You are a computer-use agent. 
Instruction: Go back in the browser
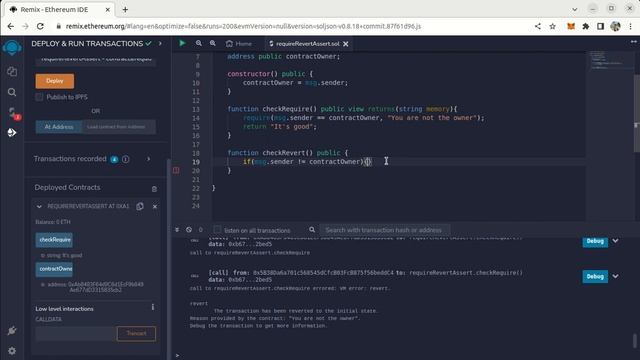point(11,26)
